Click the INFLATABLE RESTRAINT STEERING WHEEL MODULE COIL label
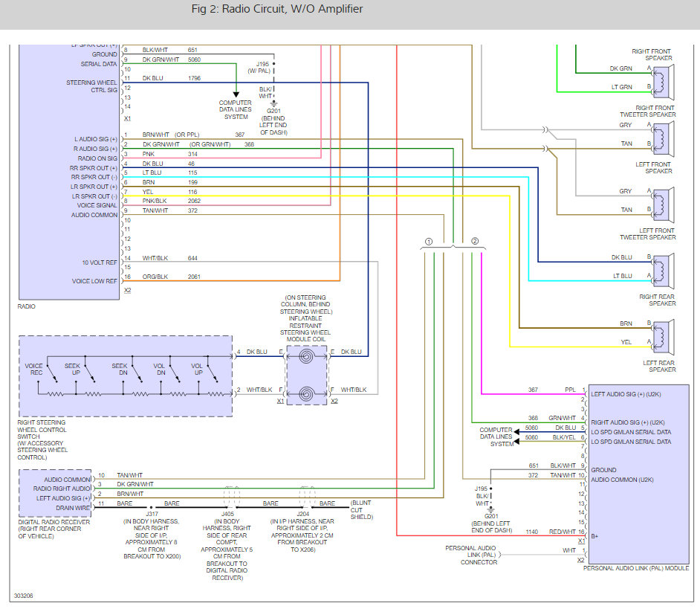Screen dimensions: 700x609 pyautogui.click(x=306, y=329)
